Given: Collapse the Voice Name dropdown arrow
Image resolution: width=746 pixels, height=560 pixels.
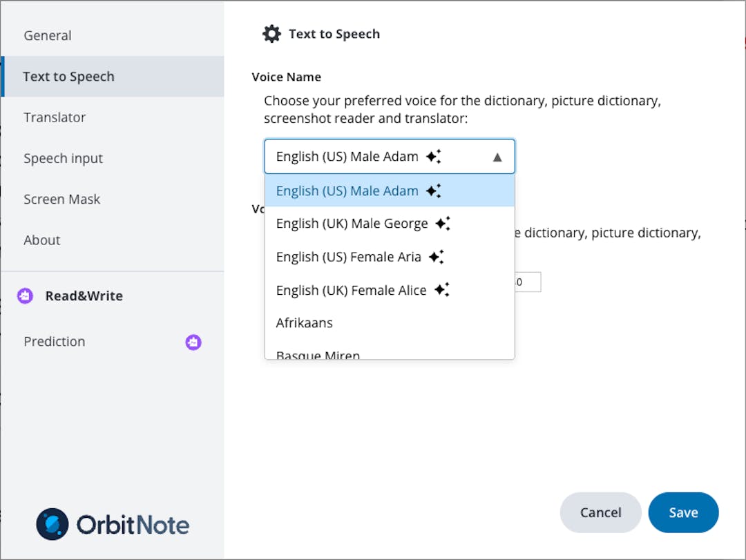Looking at the screenshot, I should click(497, 157).
